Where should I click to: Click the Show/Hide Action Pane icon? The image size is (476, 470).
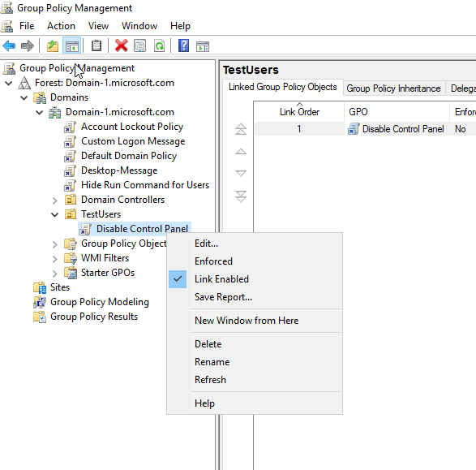pos(203,46)
